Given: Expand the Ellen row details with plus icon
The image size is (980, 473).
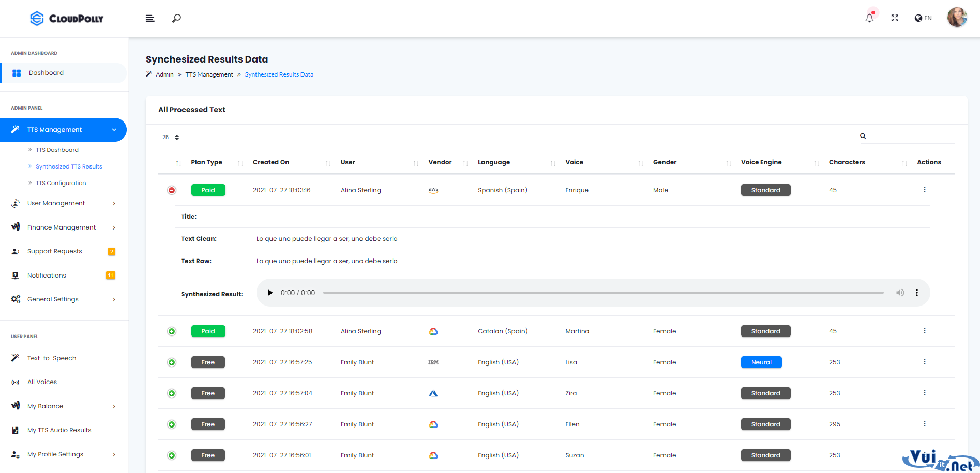Looking at the screenshot, I should [x=172, y=424].
